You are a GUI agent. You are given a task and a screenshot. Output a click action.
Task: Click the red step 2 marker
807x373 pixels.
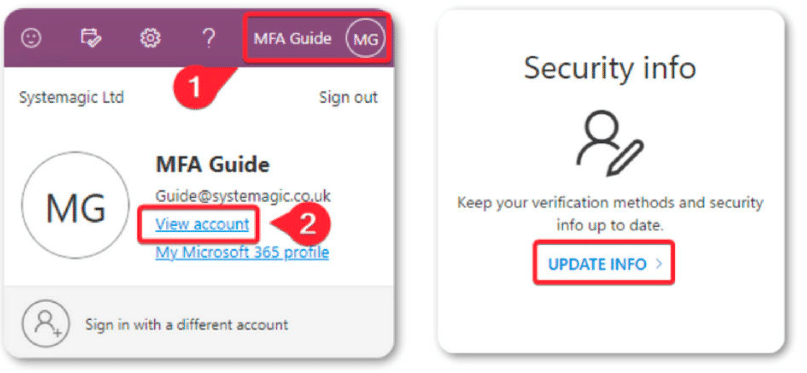(307, 223)
